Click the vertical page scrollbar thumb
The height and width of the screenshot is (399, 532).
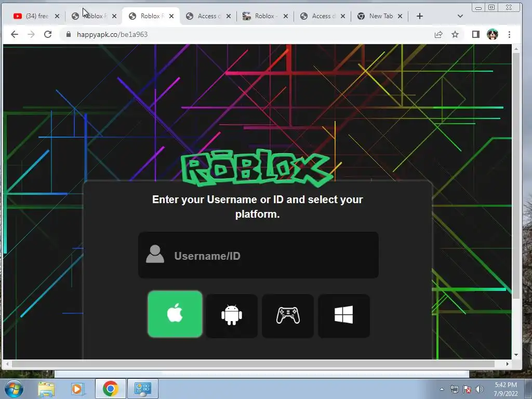pyautogui.click(x=516, y=176)
